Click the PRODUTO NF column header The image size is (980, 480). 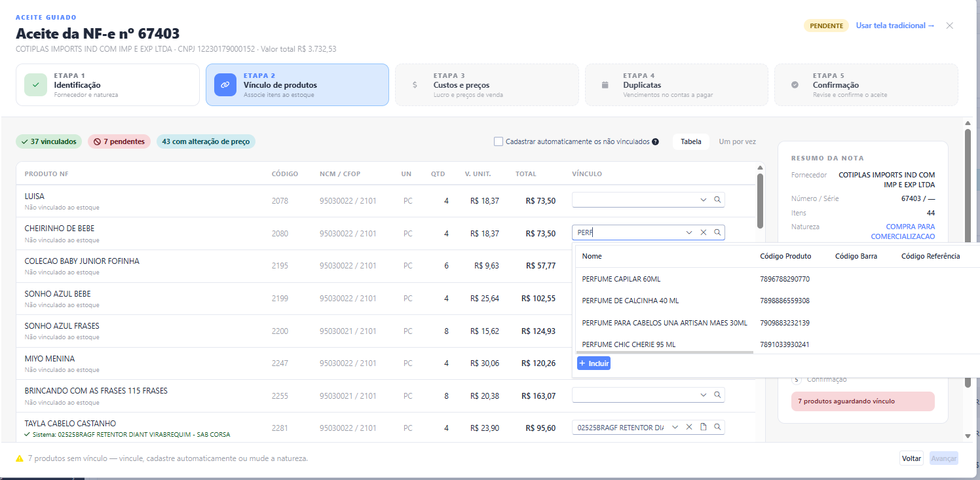[47, 174]
